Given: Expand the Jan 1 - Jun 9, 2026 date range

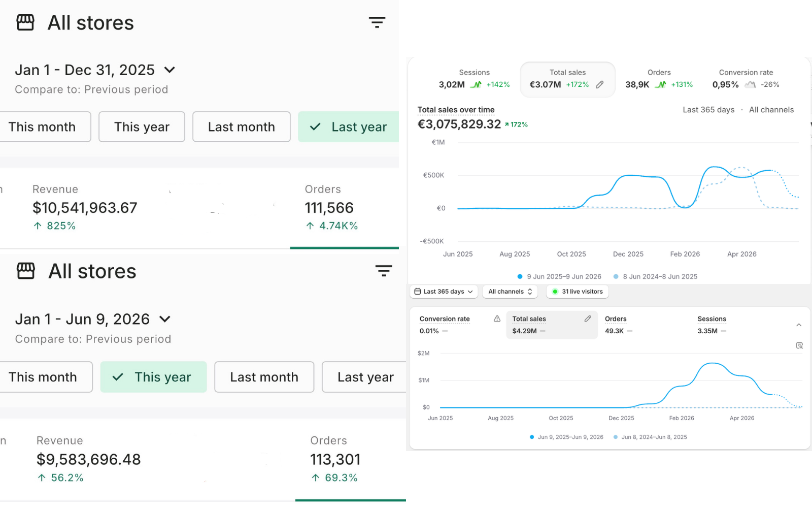Looking at the screenshot, I should [93, 319].
